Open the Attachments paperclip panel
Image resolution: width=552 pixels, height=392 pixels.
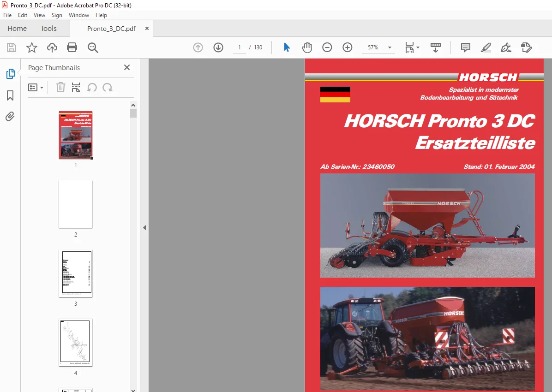[x=10, y=117]
